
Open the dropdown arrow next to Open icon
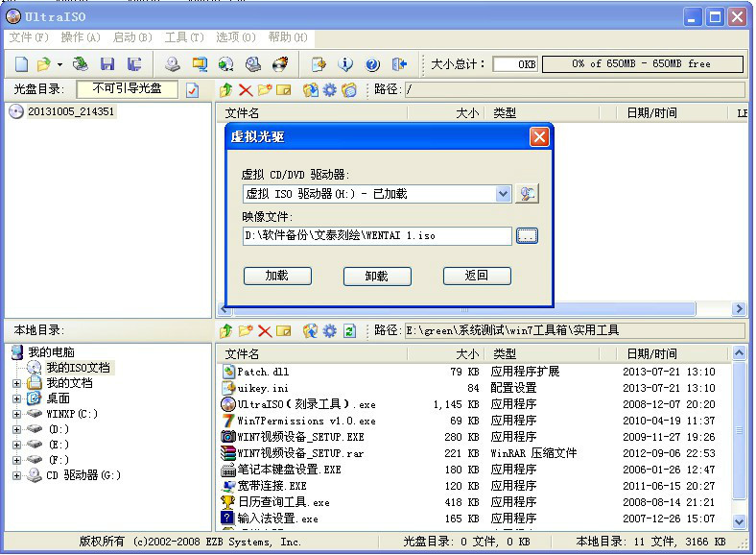(59, 64)
